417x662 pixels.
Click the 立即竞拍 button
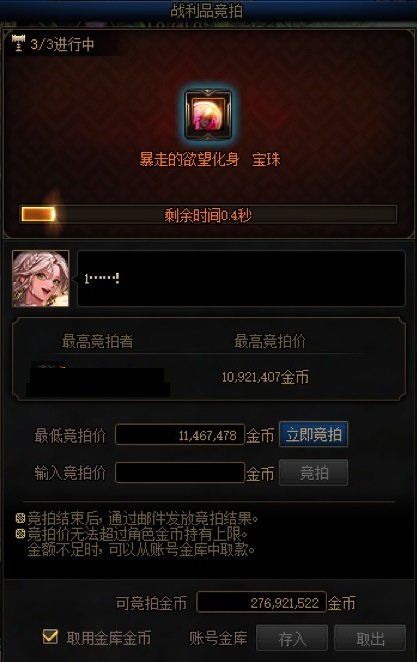tap(314, 434)
